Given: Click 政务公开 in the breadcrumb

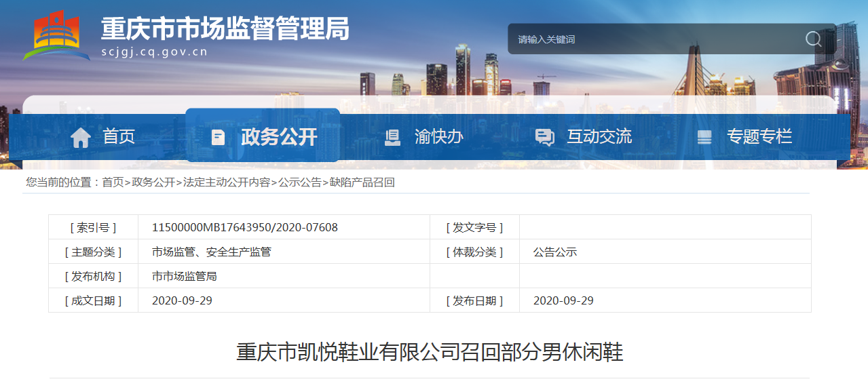Looking at the screenshot, I should pos(153,182).
